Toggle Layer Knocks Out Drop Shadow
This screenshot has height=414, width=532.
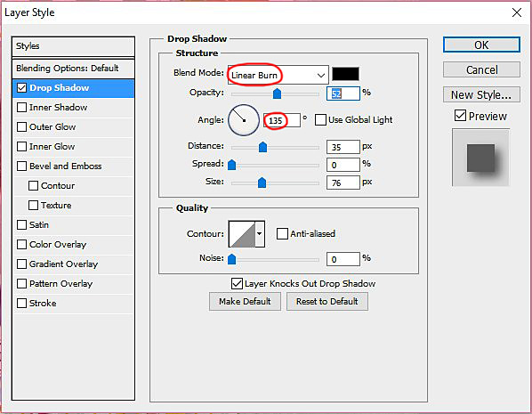[237, 284]
